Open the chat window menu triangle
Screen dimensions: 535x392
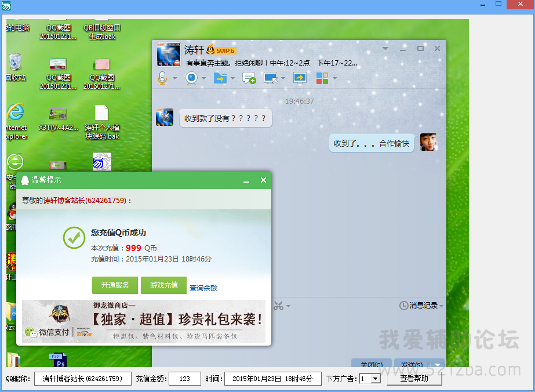385,49
